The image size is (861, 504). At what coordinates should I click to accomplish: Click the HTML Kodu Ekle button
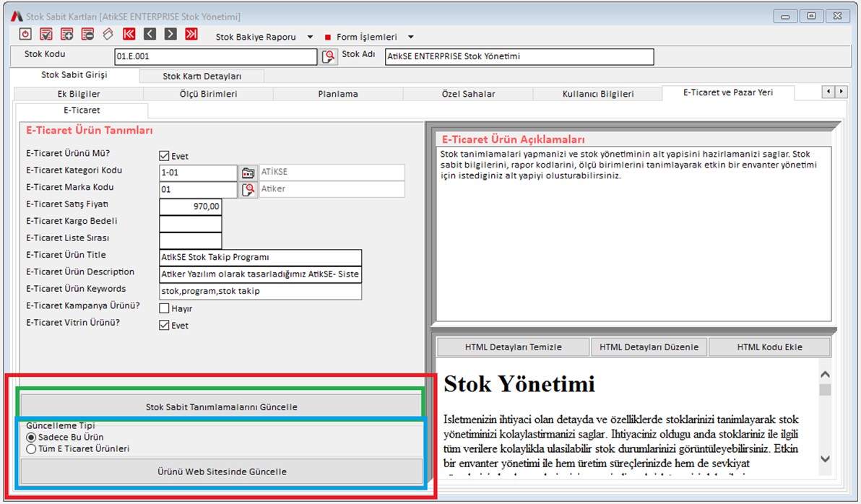tap(770, 347)
